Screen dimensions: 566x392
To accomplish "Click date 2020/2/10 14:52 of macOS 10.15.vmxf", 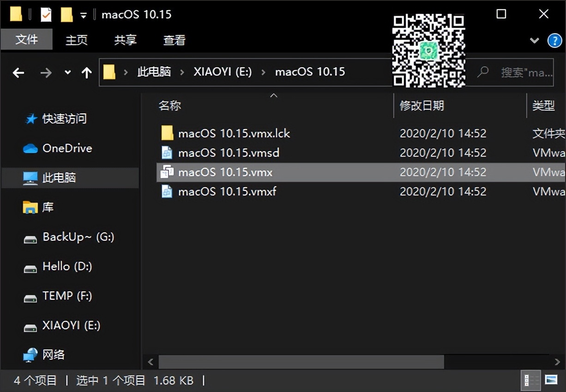I will click(443, 191).
